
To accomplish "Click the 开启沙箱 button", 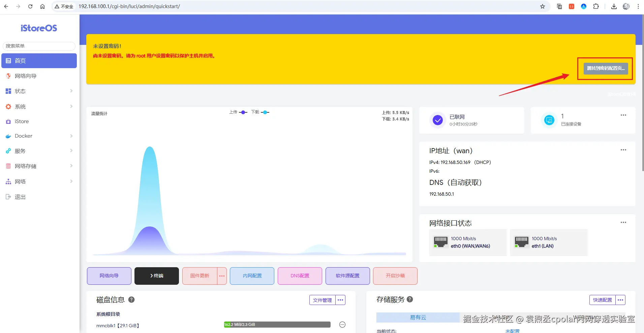I will click(x=395, y=276).
